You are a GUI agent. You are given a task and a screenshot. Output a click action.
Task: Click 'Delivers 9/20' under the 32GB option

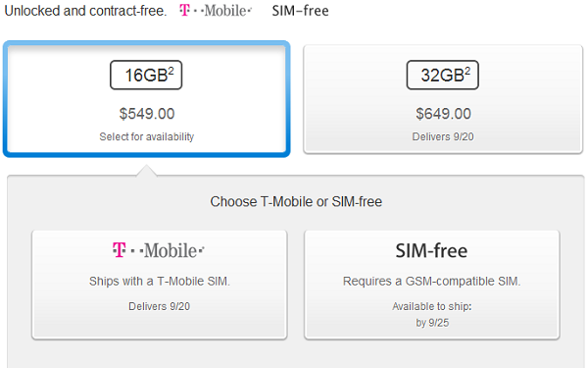(x=443, y=136)
